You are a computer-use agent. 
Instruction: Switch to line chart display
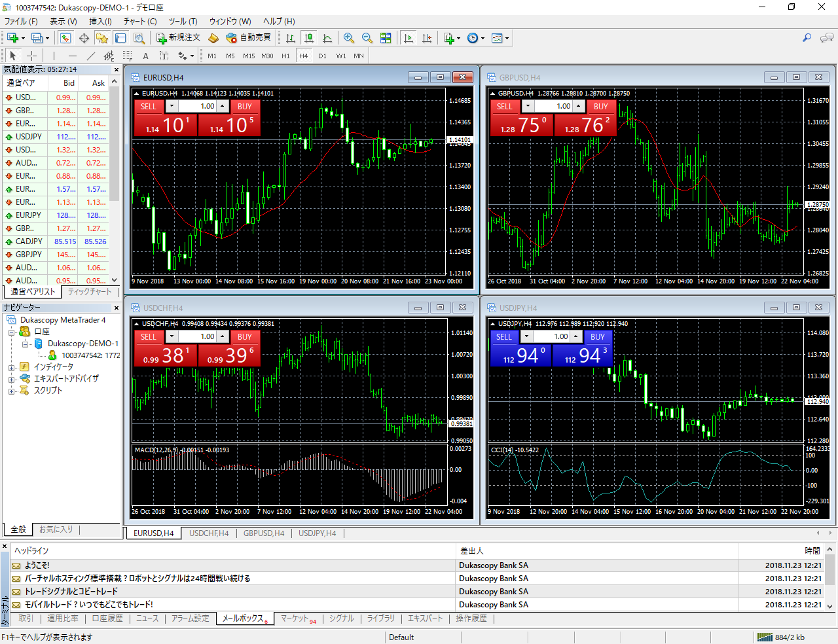[327, 38]
